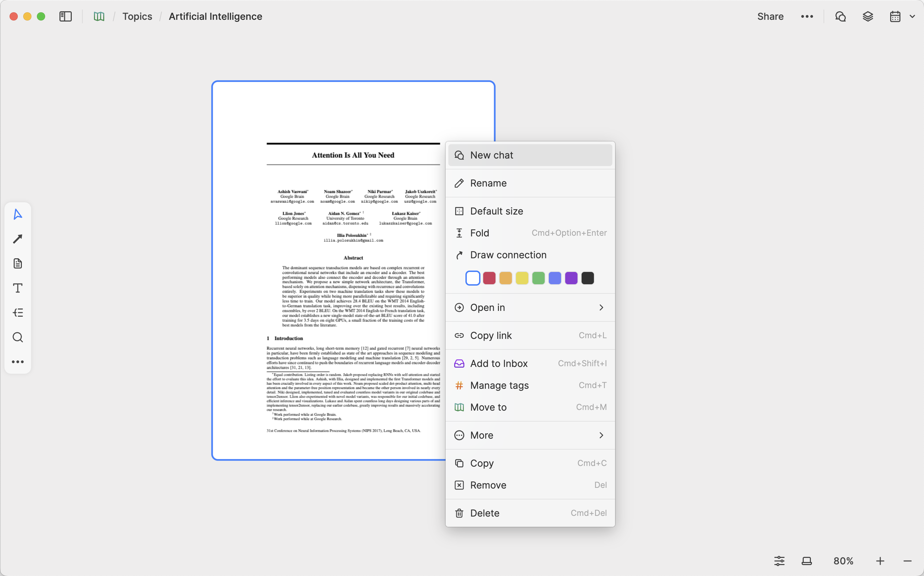Screen dimensions: 924x576
Task: Open the chat icon in the top toolbar
Action: tap(840, 16)
